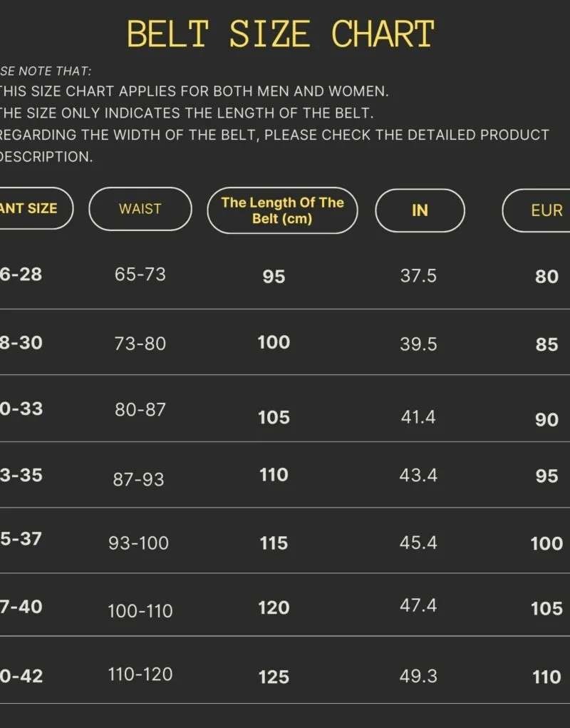Select the EUR column header
The width and height of the screenshot is (570, 728).
point(537,210)
